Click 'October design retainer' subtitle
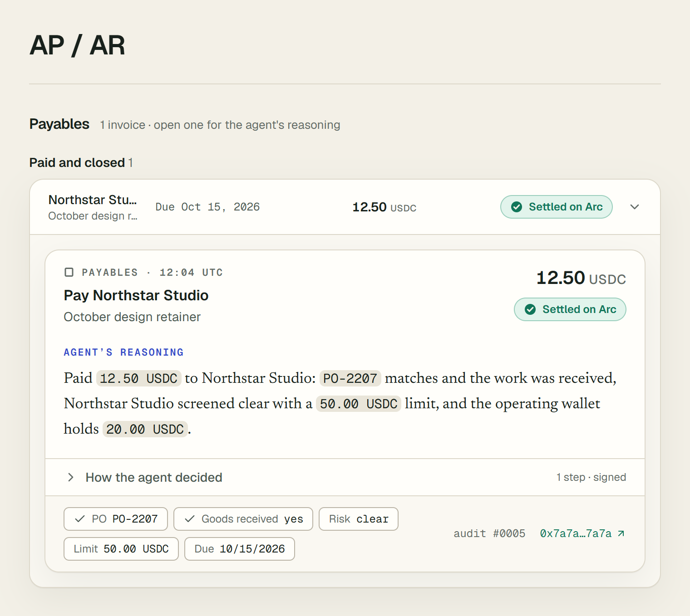 (x=132, y=317)
